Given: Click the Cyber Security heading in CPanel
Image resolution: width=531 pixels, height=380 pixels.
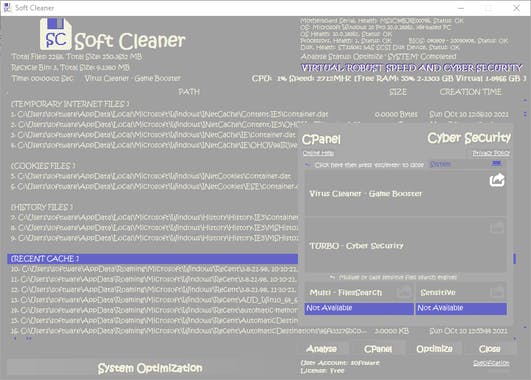Looking at the screenshot, I should [469, 138].
